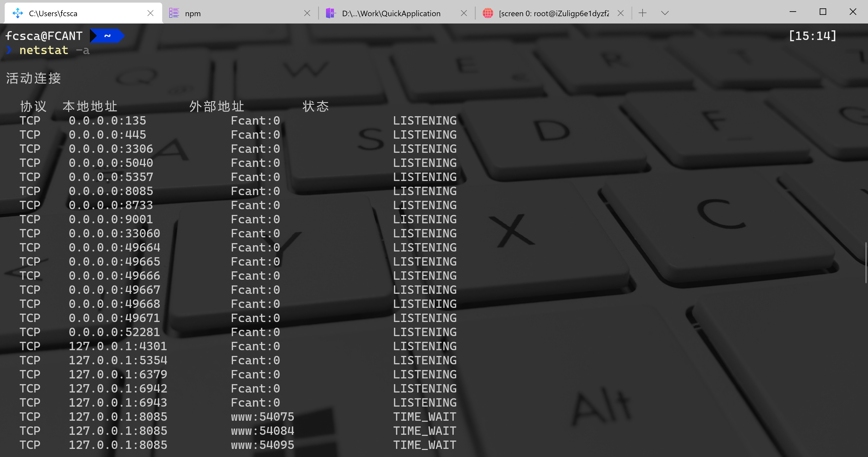The image size is (868, 457).
Task: Click TIME_WAIT in the www:54095 row
Action: pos(424,445)
